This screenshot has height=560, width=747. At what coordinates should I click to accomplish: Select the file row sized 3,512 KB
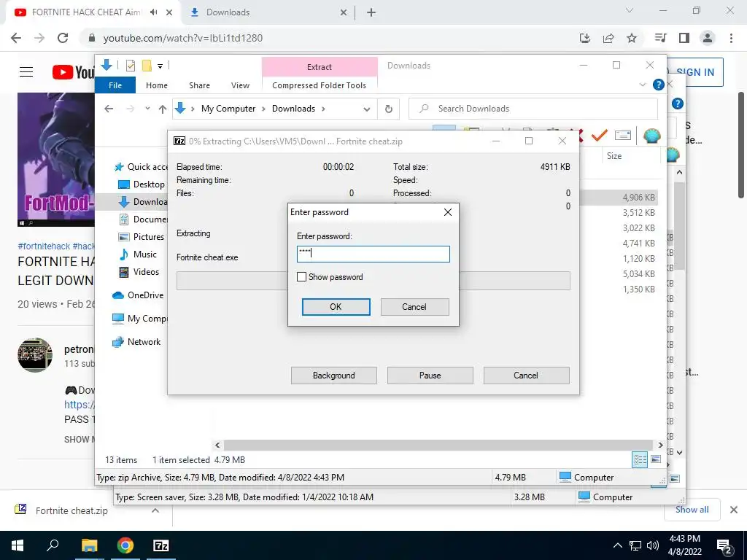point(619,212)
